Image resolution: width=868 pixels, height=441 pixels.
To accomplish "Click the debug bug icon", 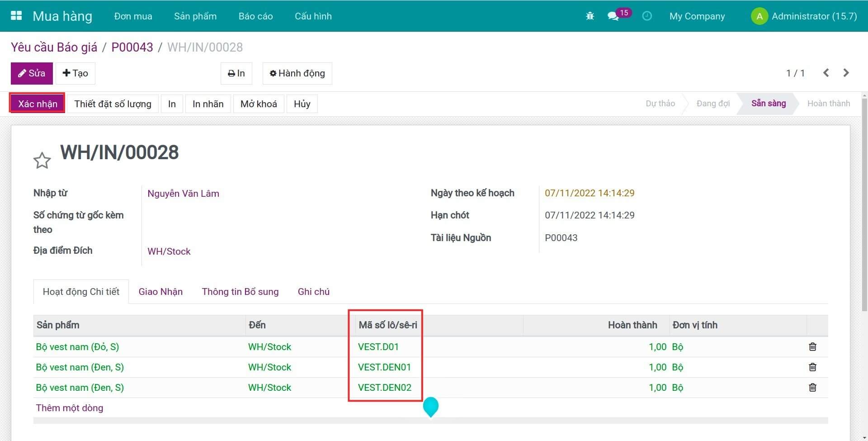I will coord(590,16).
